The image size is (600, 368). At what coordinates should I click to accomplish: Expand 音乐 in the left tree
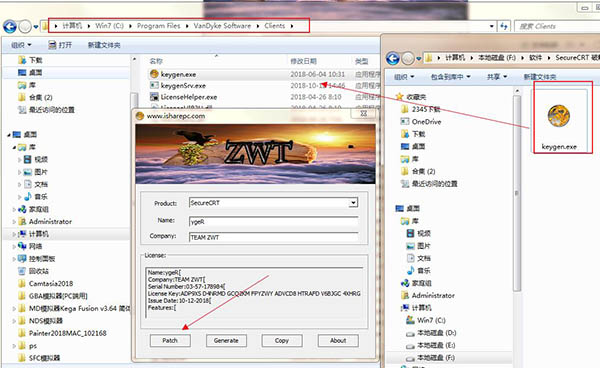click(x=19, y=197)
